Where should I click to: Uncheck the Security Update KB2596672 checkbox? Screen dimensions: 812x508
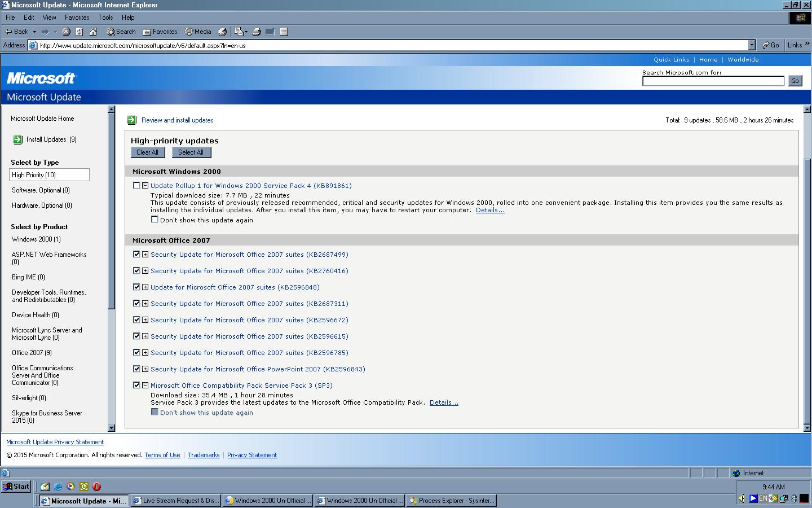136,319
